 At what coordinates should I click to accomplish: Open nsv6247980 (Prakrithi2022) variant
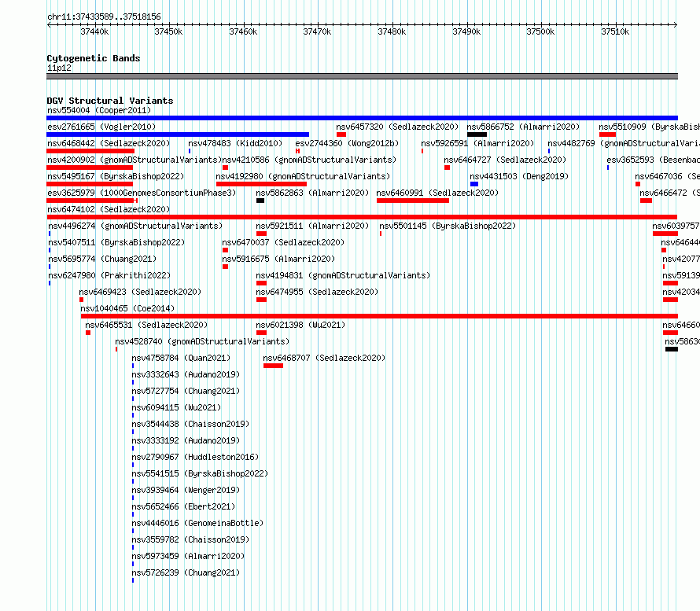[x=109, y=275]
